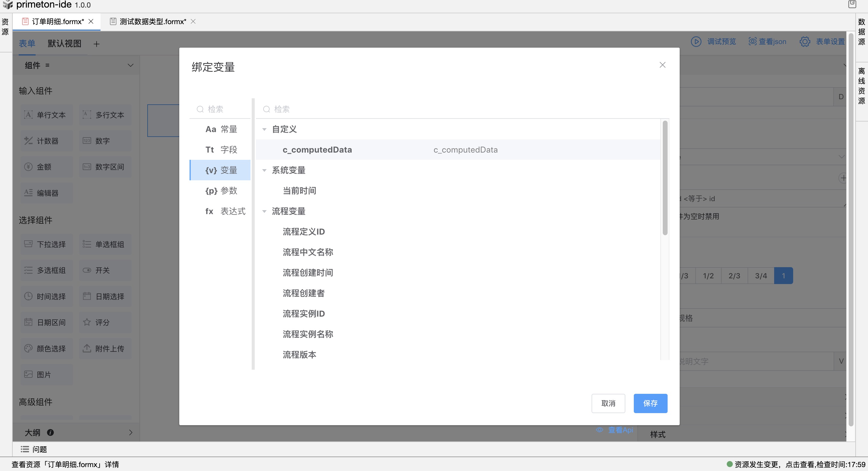The height and width of the screenshot is (471, 868).
Task: Click the 取消 button
Action: 608,403
